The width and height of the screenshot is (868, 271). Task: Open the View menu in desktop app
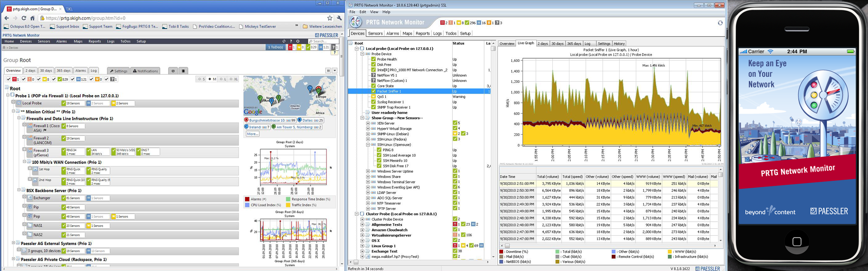tap(374, 12)
